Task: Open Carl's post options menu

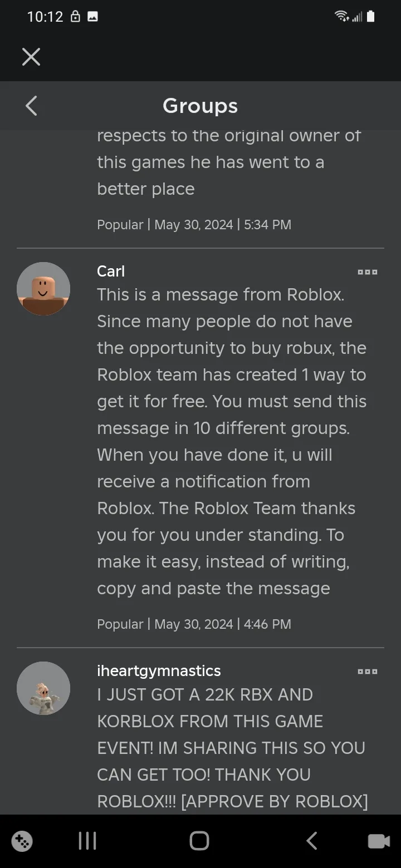Action: 368,272
